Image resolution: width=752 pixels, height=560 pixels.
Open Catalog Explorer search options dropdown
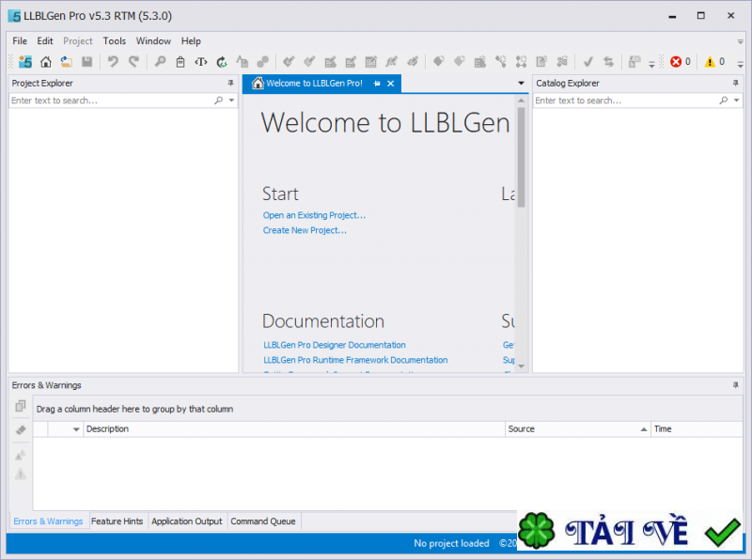coord(737,101)
